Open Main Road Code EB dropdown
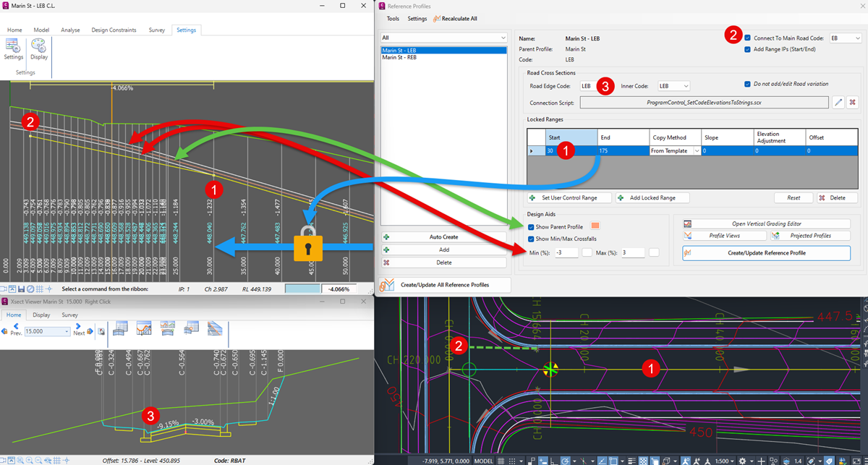The width and height of the screenshot is (868, 465). [x=846, y=38]
